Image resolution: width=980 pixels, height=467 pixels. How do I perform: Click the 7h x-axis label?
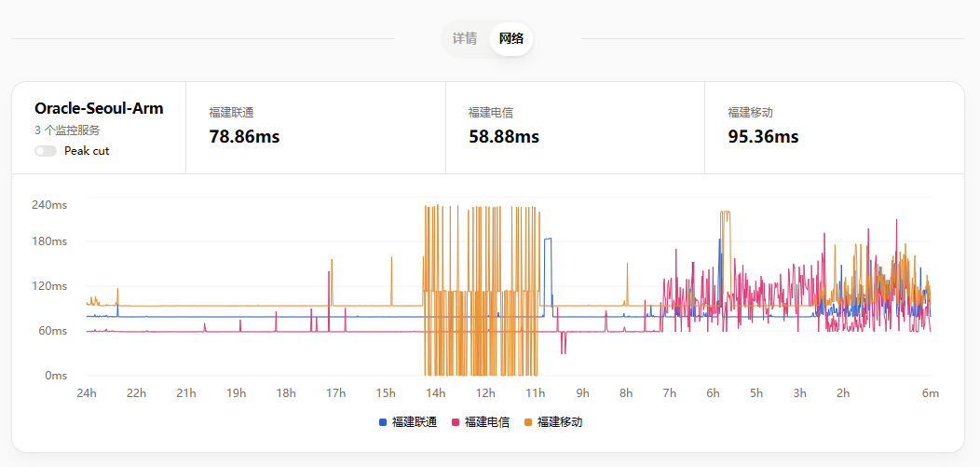click(670, 393)
